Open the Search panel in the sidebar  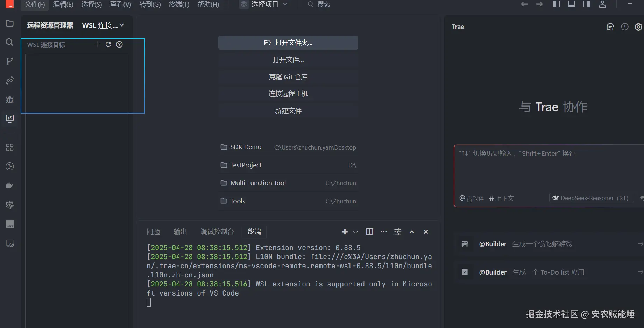(x=9, y=42)
